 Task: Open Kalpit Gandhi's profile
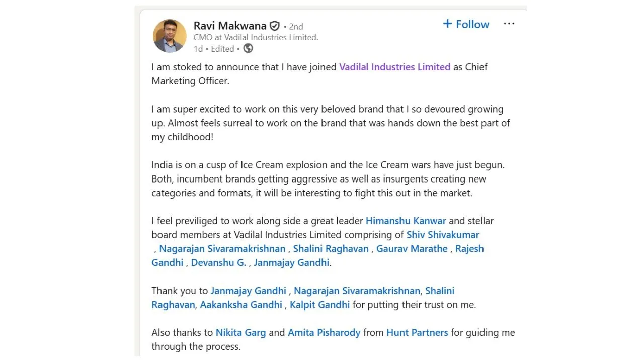(x=319, y=305)
